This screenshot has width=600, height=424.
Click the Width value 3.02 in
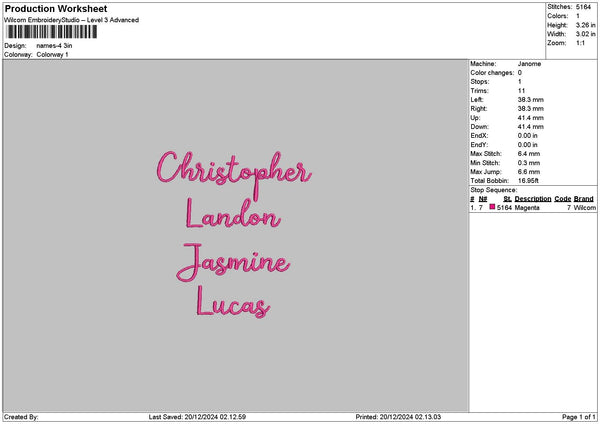pyautogui.click(x=585, y=34)
